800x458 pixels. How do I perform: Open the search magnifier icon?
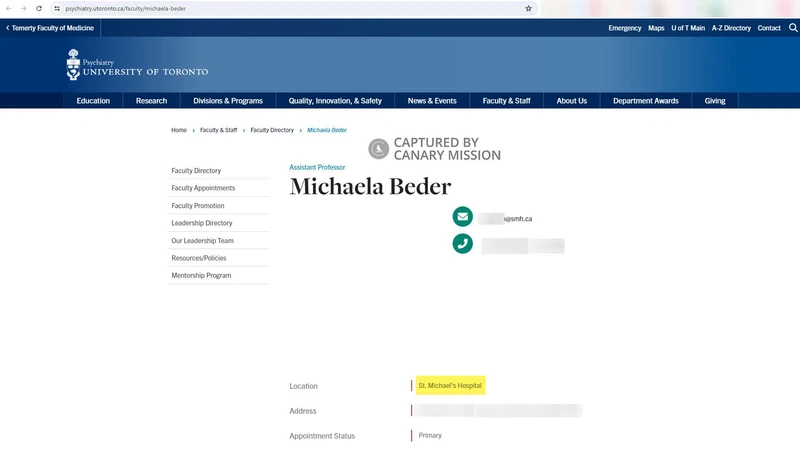point(793,28)
